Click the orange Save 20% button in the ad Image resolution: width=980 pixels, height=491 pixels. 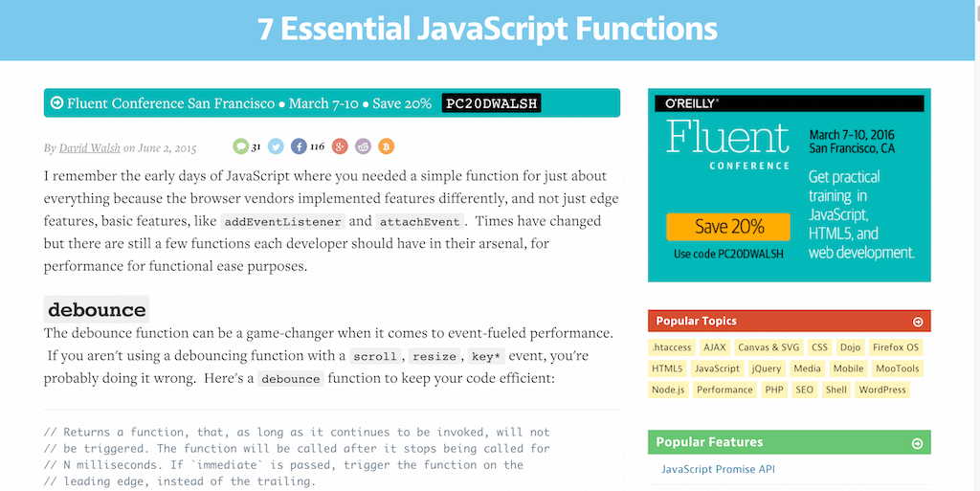728,227
